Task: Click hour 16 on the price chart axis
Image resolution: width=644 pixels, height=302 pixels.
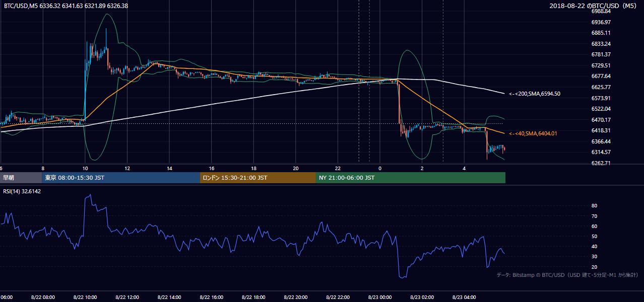Action: (x=212, y=169)
